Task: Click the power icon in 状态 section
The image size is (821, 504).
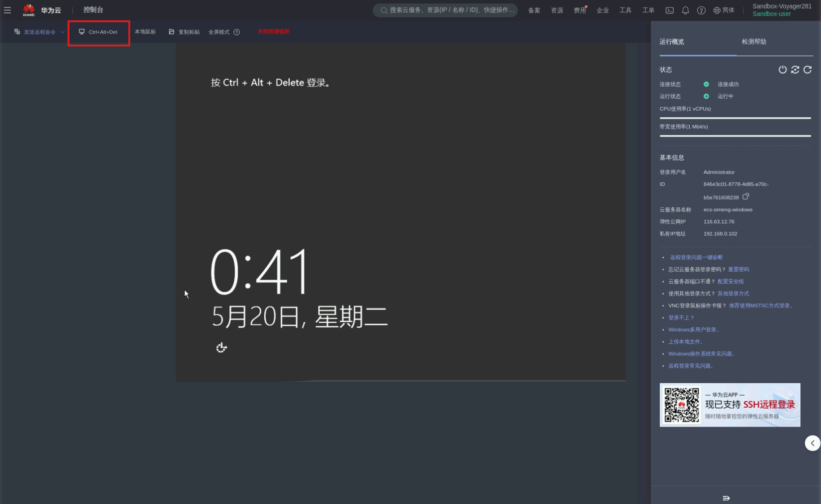Action: (x=782, y=70)
